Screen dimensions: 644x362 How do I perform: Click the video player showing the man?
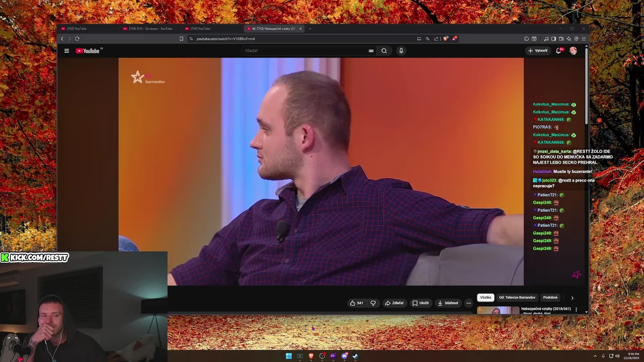[321, 171]
